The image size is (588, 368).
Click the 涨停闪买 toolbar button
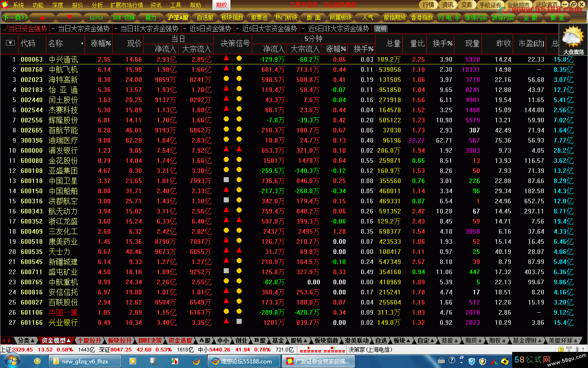tap(476, 17)
